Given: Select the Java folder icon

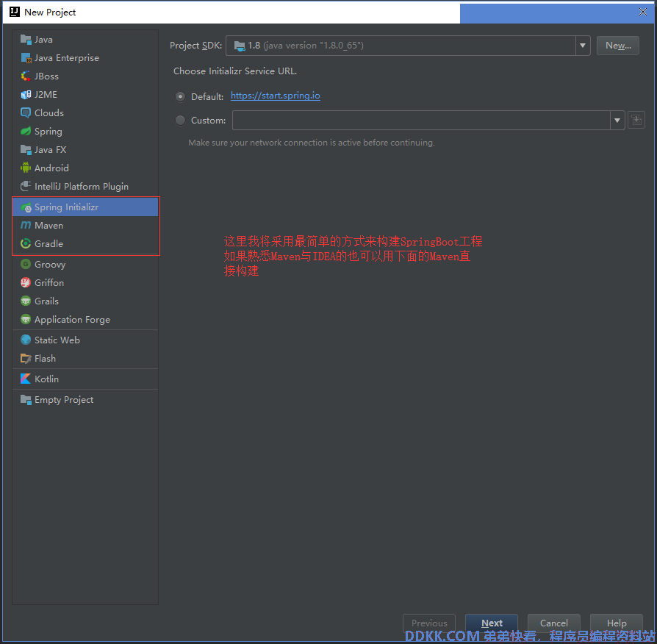Looking at the screenshot, I should coord(26,40).
